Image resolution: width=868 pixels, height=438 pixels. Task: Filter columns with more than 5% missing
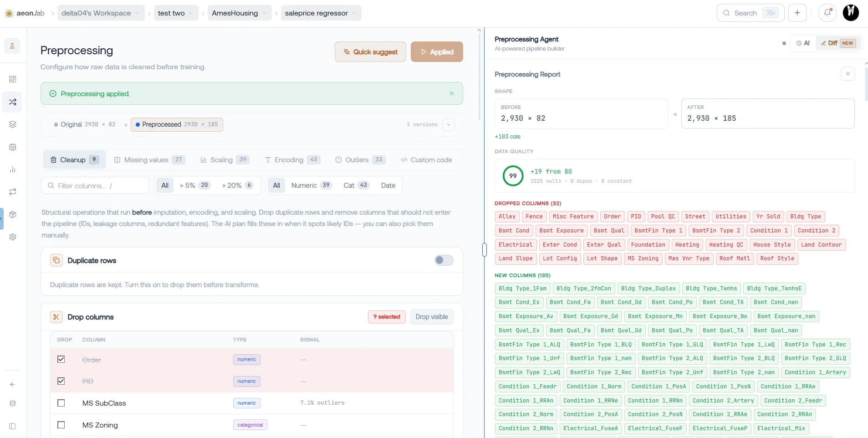[194, 185]
